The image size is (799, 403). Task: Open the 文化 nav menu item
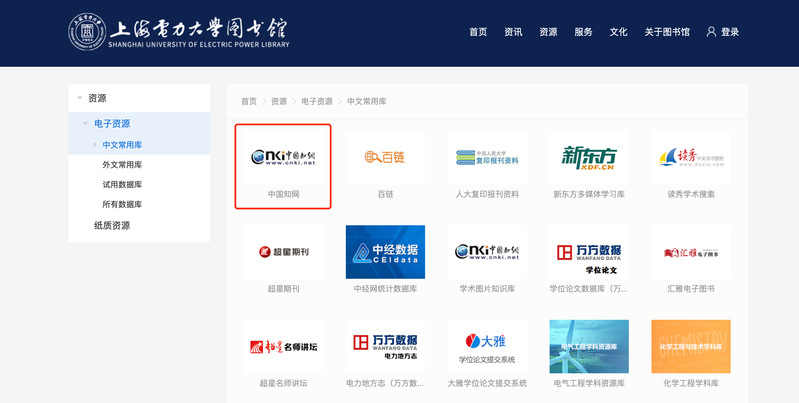[x=619, y=32]
